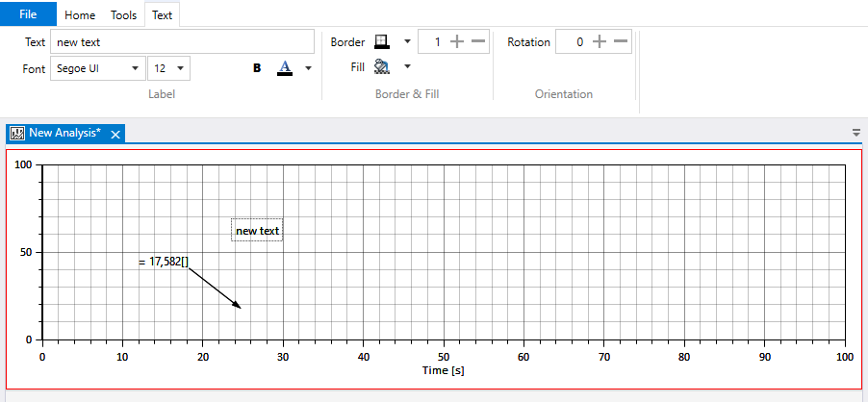
Task: Close the New Analysis tab
Action: pyautogui.click(x=115, y=135)
